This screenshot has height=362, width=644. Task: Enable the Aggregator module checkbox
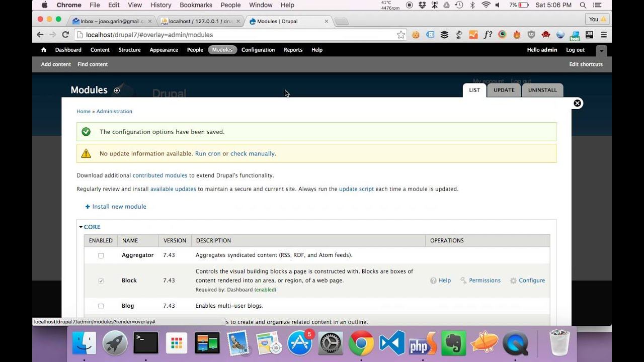tap(101, 255)
